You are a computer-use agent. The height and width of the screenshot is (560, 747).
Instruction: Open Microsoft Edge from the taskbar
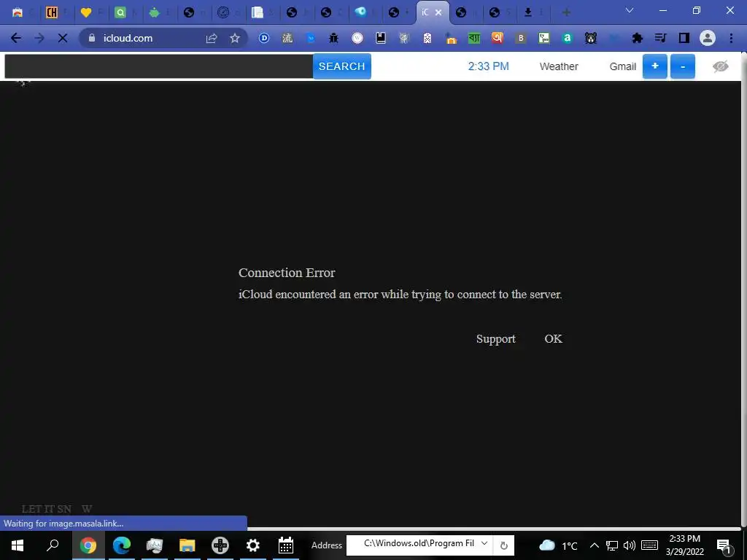(122, 545)
